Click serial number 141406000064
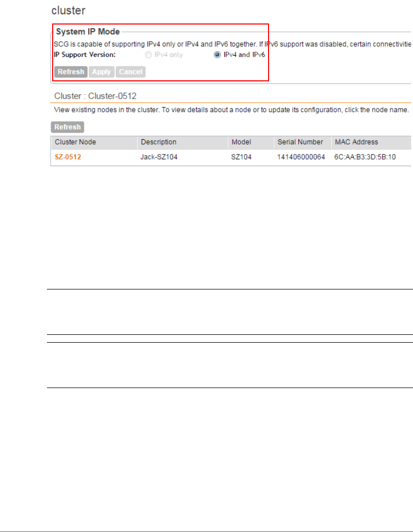Viewport: 413px width, 532px height. point(301,157)
